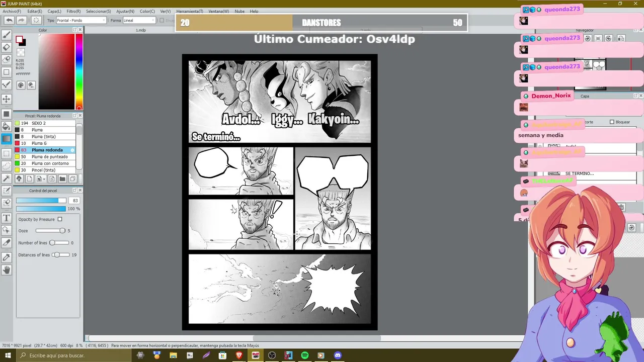The image size is (644, 362).
Task: Open File Explorer from the taskbar
Action: tap(173, 355)
